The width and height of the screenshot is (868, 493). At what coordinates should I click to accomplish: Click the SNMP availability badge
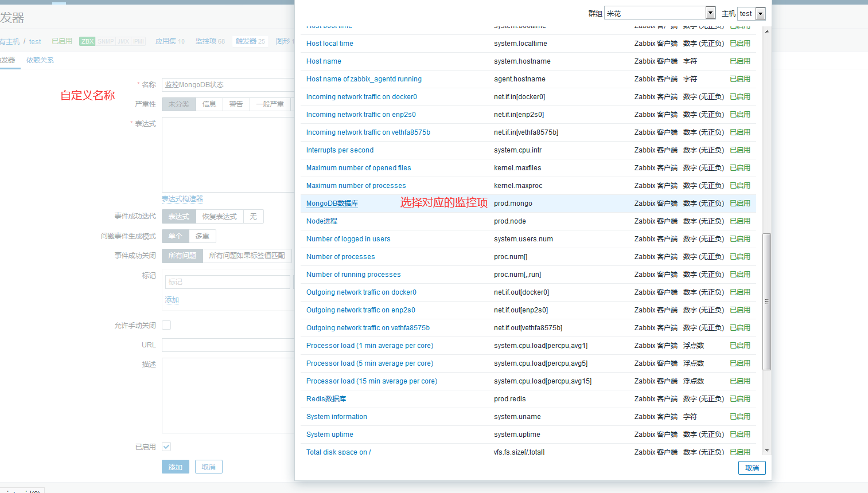tap(106, 41)
